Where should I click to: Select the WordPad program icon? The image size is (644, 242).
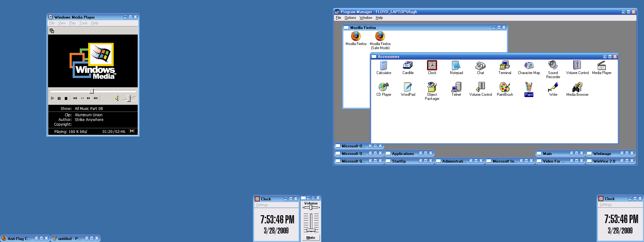tap(408, 87)
